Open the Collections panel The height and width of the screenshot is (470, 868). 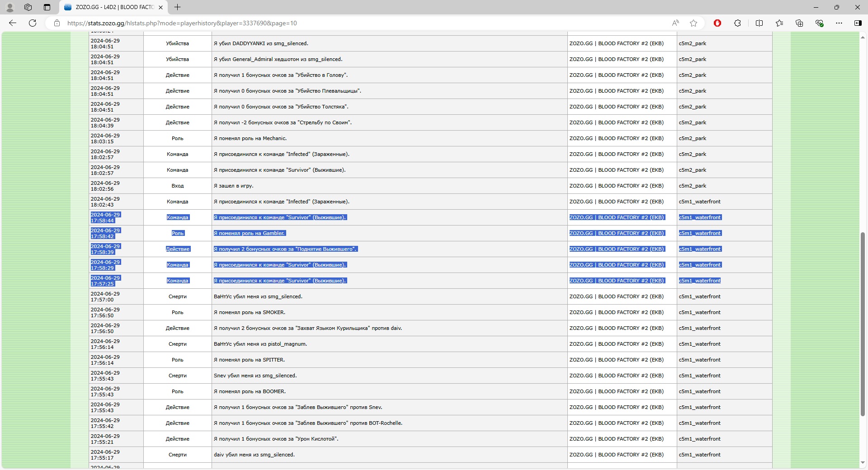(799, 23)
